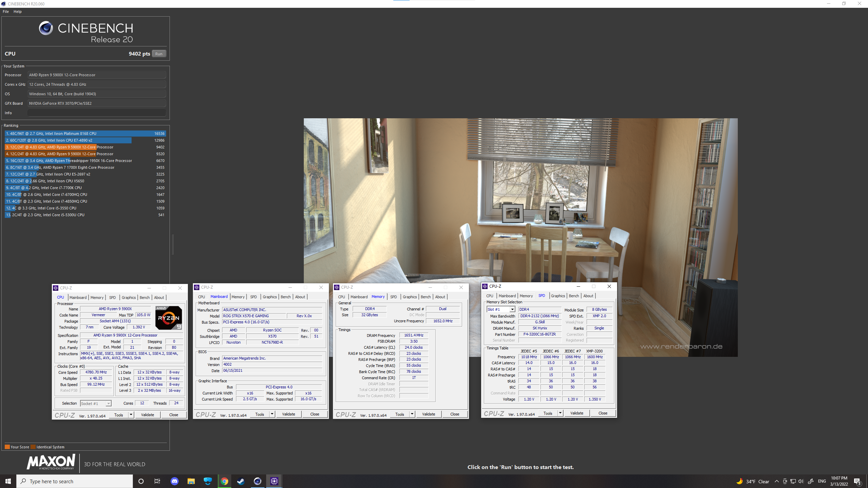Select ranking row Intel Core i7-7700K CPU
This screenshot has width=868, height=488.
coord(85,188)
